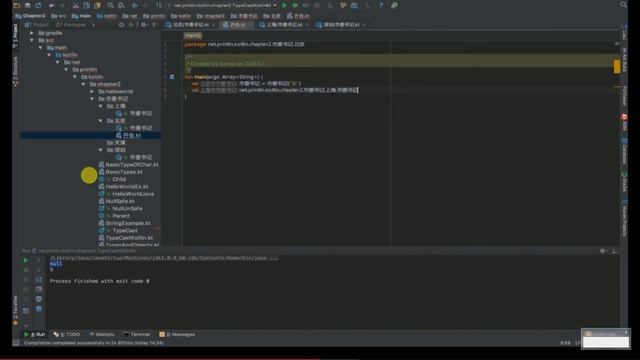Expand the helloworld package in the tree
Screen dimensions: 640x360
[x=92, y=91]
